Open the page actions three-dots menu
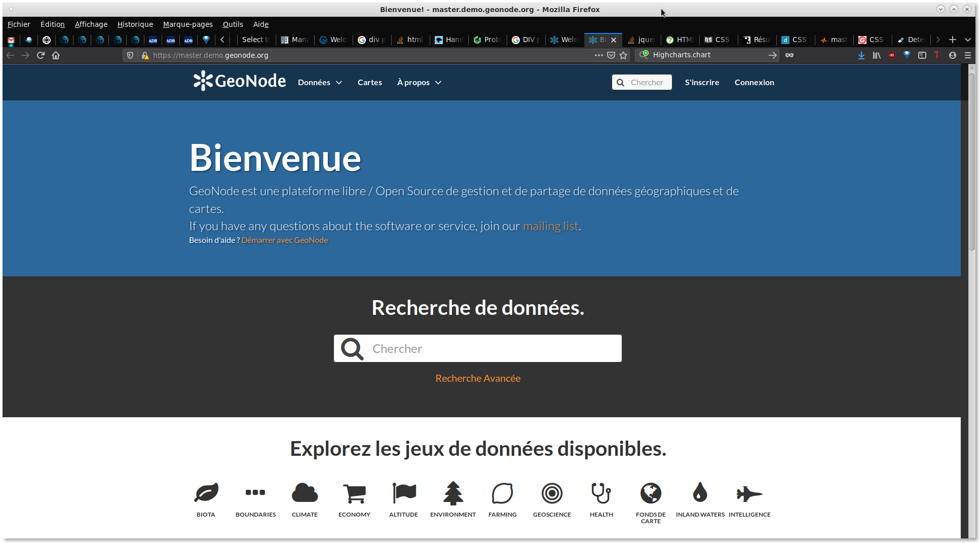Viewport: 980px width, 543px height. pyautogui.click(x=598, y=55)
